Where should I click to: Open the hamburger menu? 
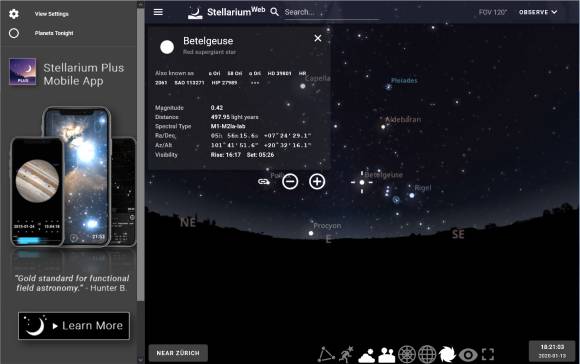[x=158, y=12]
